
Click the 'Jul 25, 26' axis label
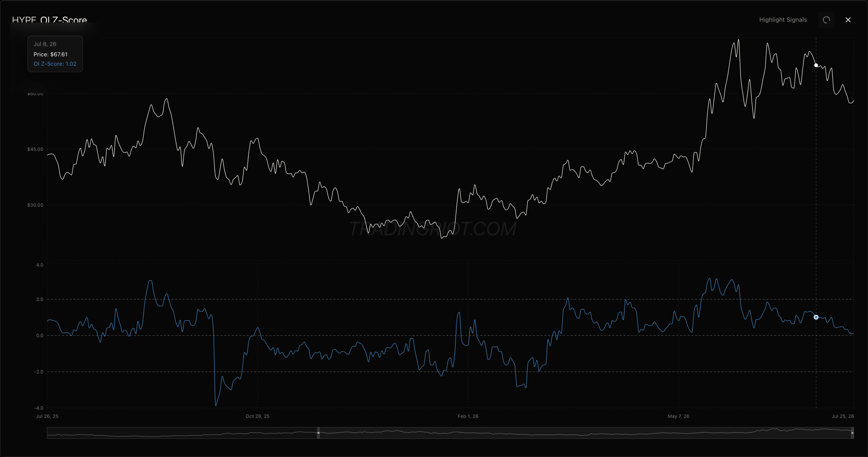[843, 416]
